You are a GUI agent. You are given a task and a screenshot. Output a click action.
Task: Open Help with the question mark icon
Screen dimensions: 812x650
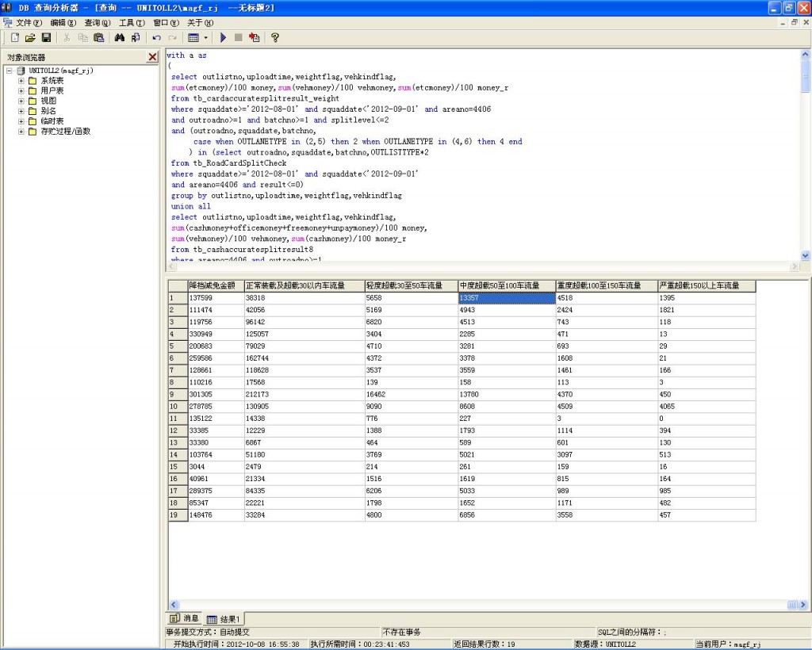click(275, 37)
